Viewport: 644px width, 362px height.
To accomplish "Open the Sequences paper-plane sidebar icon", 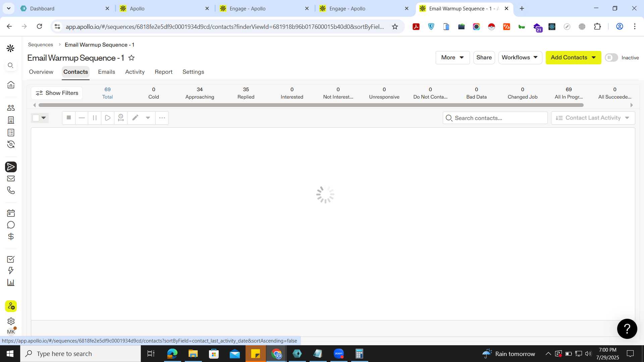I will pos(11,167).
